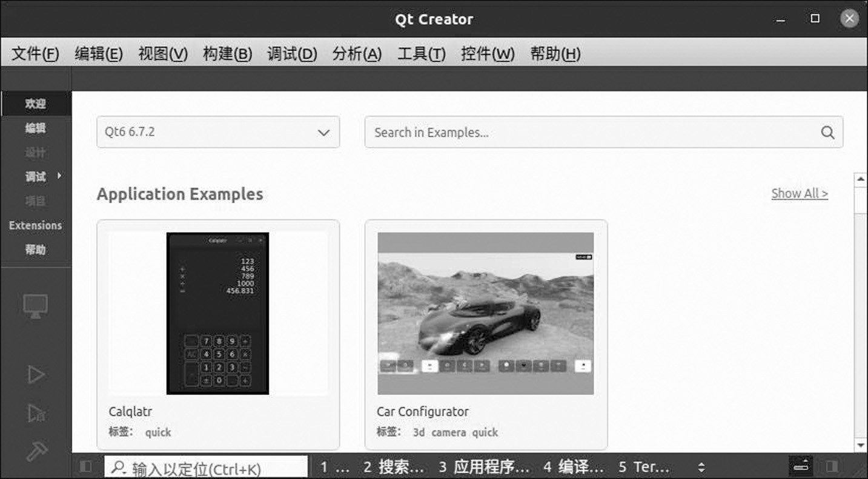868x479 pixels.
Task: Open the 3 应用程序... output pane
Action: 484,467
